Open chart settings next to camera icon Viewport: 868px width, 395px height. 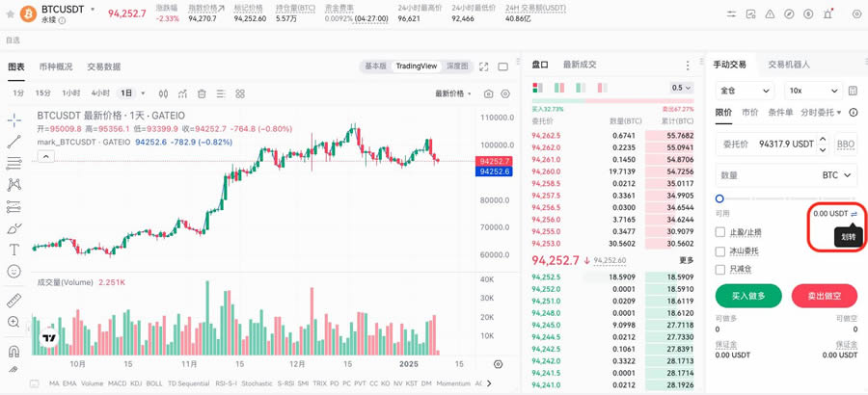point(504,94)
